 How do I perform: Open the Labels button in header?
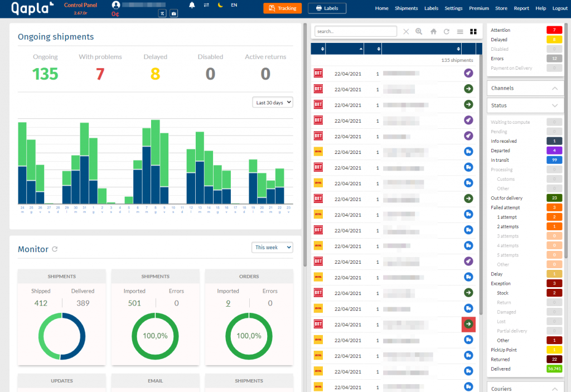point(327,8)
